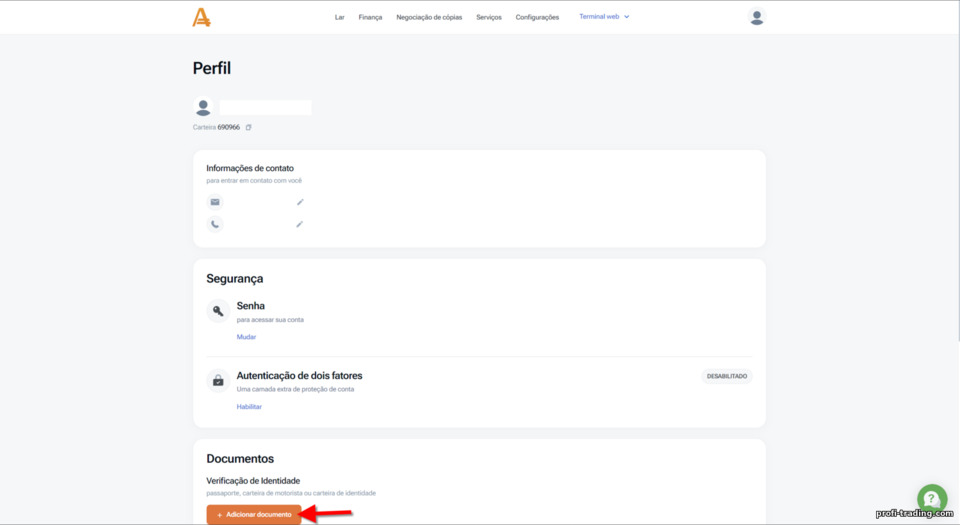960x525 pixels.
Task: Open Negociação de cópias section
Action: click(429, 17)
